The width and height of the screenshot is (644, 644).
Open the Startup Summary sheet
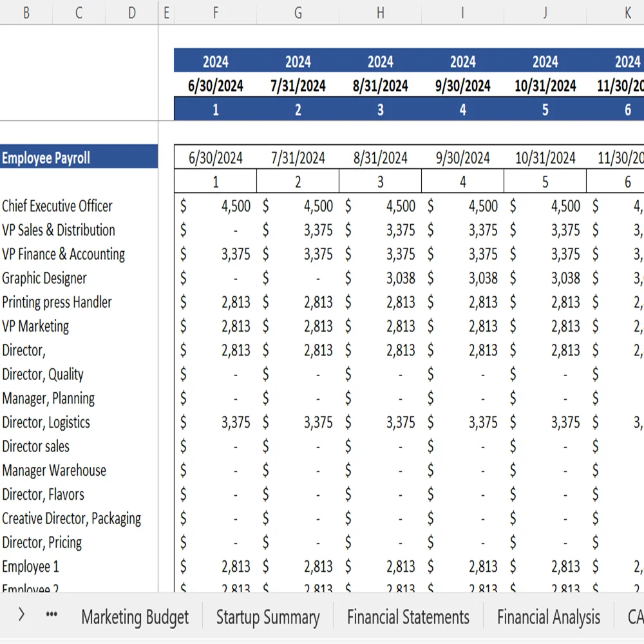[x=268, y=616]
